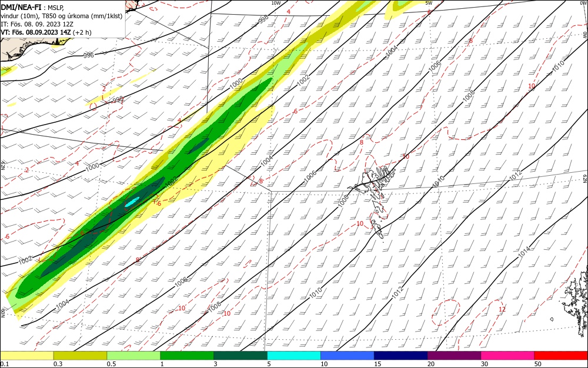The height and width of the screenshot is (368, 588).
Task: Click the olive 0.3–0.5 legend swatch
Action: click(80, 356)
